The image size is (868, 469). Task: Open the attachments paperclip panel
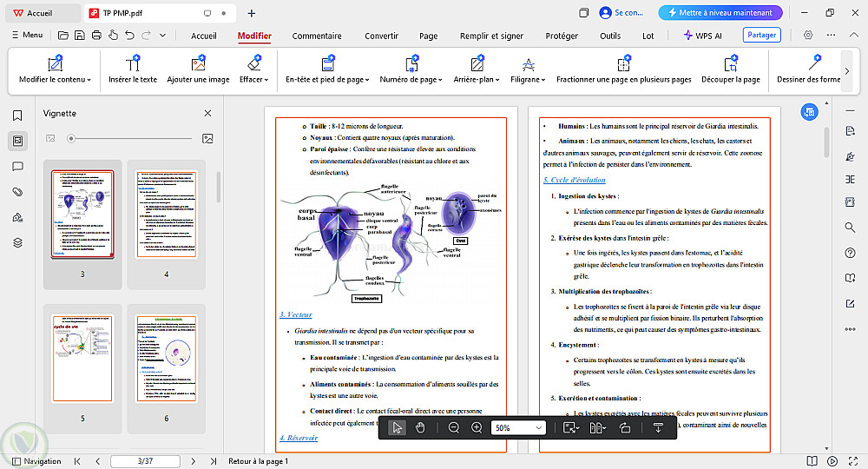[16, 192]
